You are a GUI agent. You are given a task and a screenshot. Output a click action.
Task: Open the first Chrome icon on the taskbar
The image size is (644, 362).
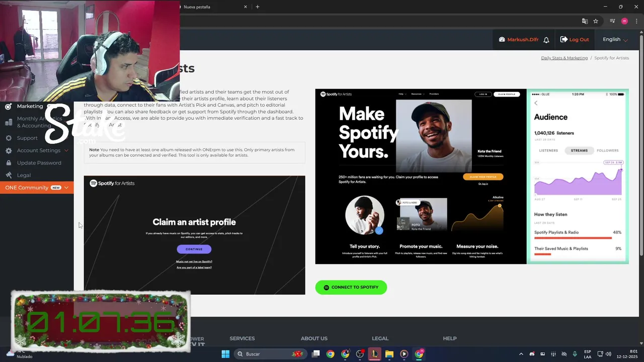330,354
